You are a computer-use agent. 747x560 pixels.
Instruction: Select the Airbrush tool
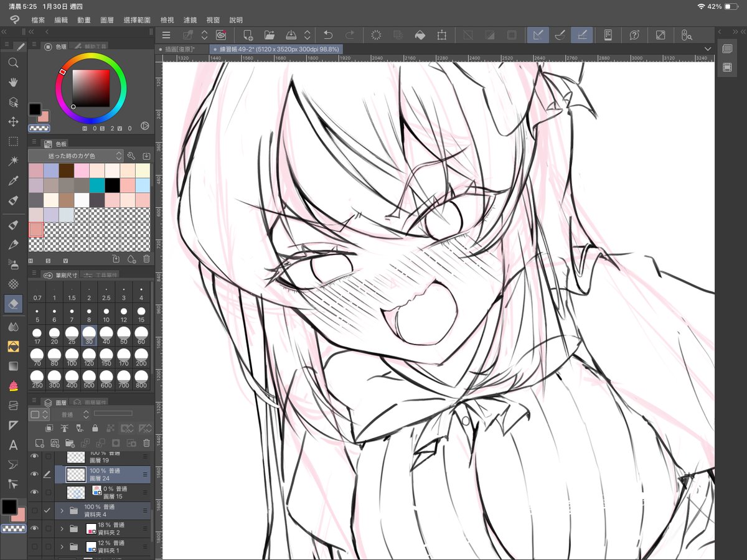(13, 264)
